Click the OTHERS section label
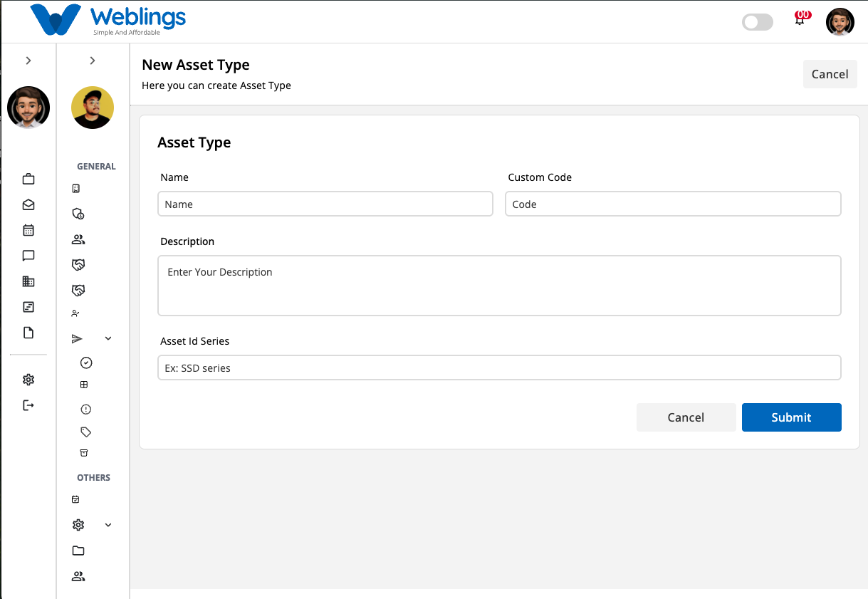Image resolution: width=868 pixels, height=599 pixels. point(94,478)
